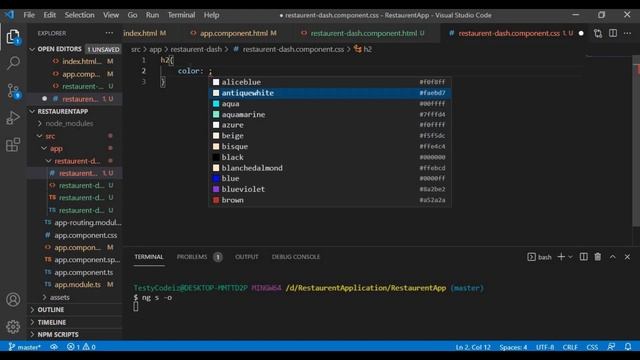Open app.module.ts in file tree
Viewport: 640px width, 360px height.
point(78,284)
